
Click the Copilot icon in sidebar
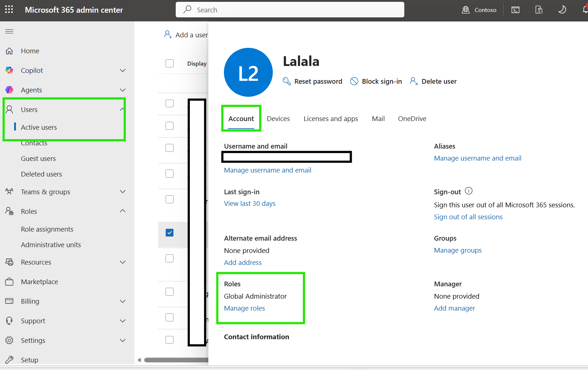tap(9, 70)
